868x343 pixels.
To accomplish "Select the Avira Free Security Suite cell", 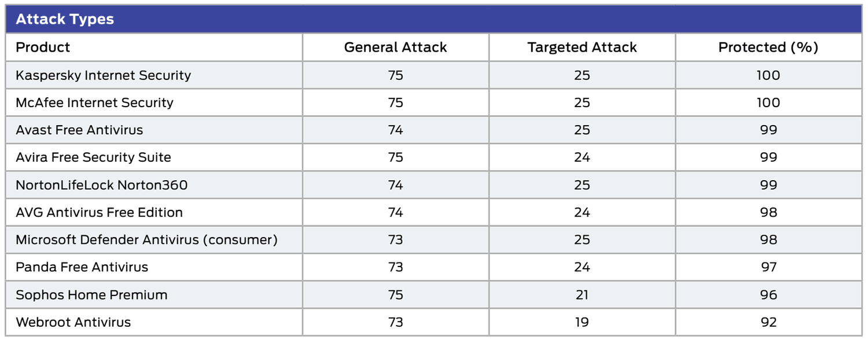I will click(93, 158).
